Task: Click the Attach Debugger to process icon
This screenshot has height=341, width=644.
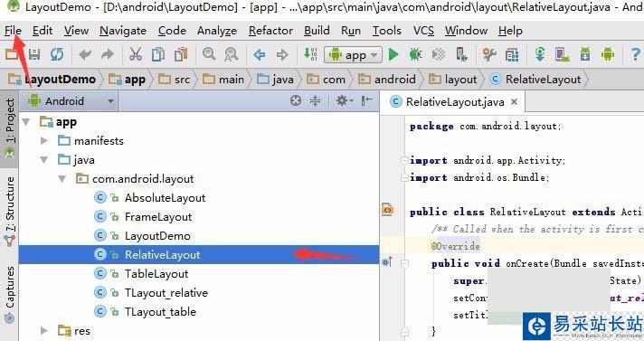Action: [x=461, y=54]
